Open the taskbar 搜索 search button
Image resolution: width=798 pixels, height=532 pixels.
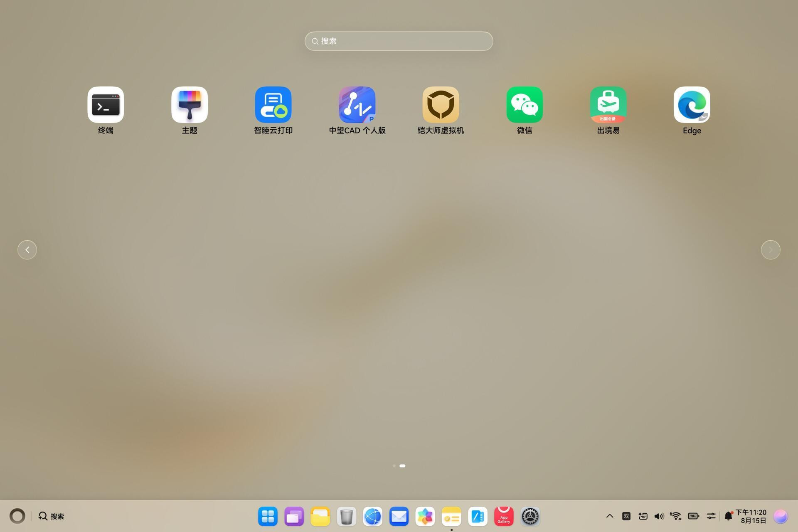click(52, 516)
